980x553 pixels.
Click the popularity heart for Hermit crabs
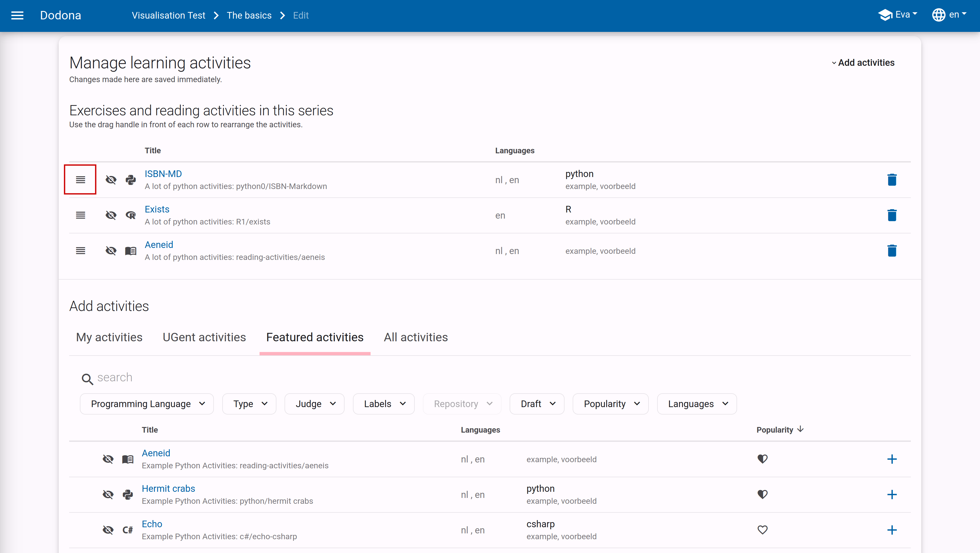point(762,494)
